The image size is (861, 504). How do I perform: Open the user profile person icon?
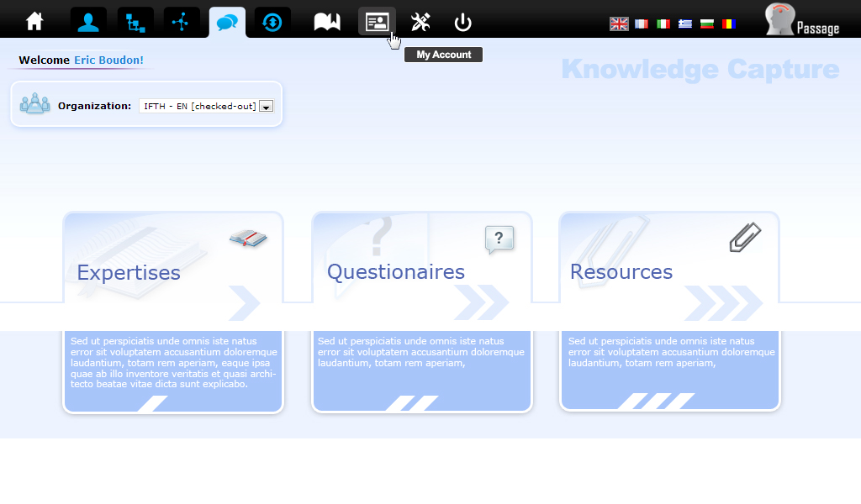click(x=88, y=22)
